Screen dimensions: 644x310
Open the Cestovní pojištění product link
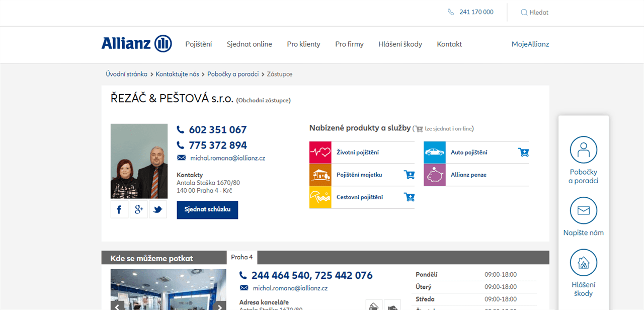(360, 197)
